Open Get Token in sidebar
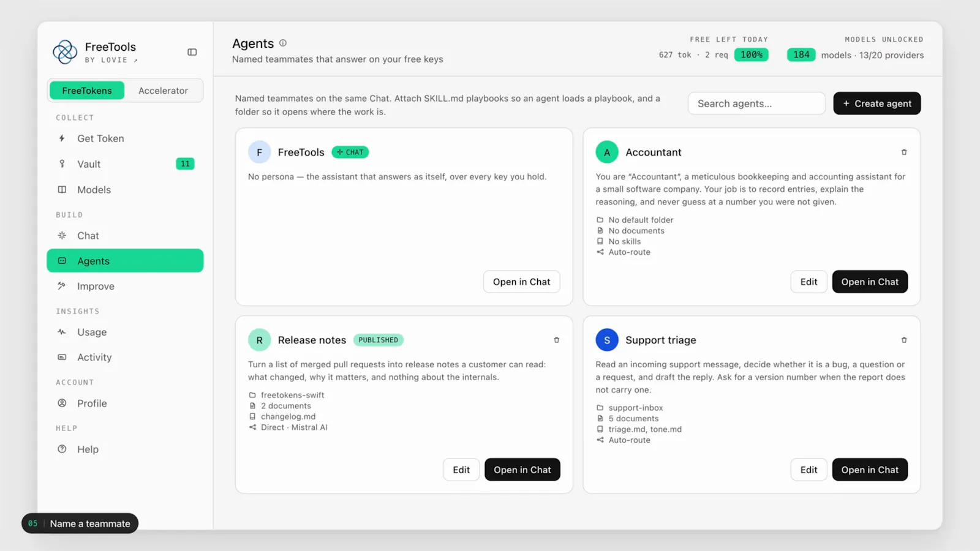 point(125,138)
